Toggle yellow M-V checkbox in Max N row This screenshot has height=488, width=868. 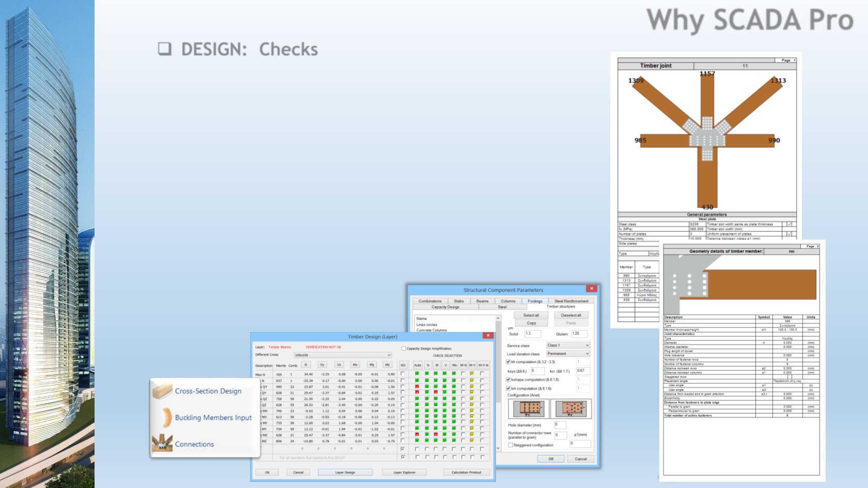coord(472,374)
